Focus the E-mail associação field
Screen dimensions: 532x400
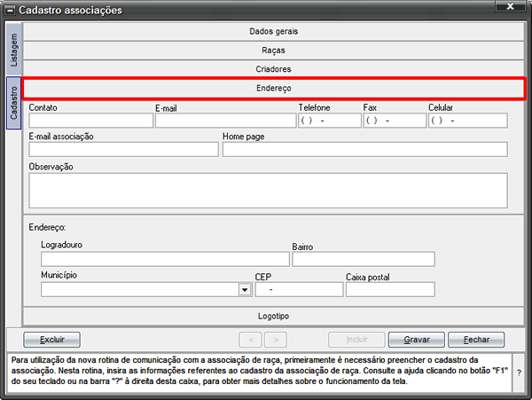pyautogui.click(x=123, y=149)
